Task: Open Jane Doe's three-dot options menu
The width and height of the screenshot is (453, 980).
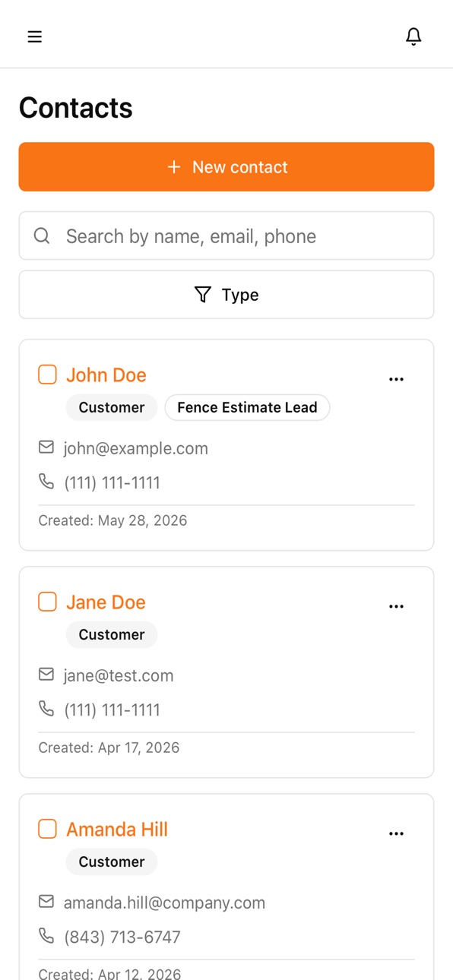Action: (396, 606)
